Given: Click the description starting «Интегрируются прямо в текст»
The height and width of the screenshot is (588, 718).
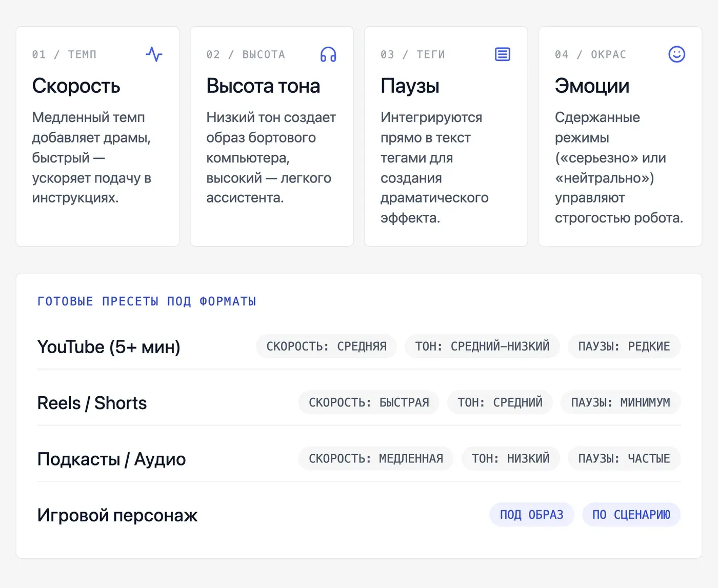Looking at the screenshot, I should pos(434,168).
